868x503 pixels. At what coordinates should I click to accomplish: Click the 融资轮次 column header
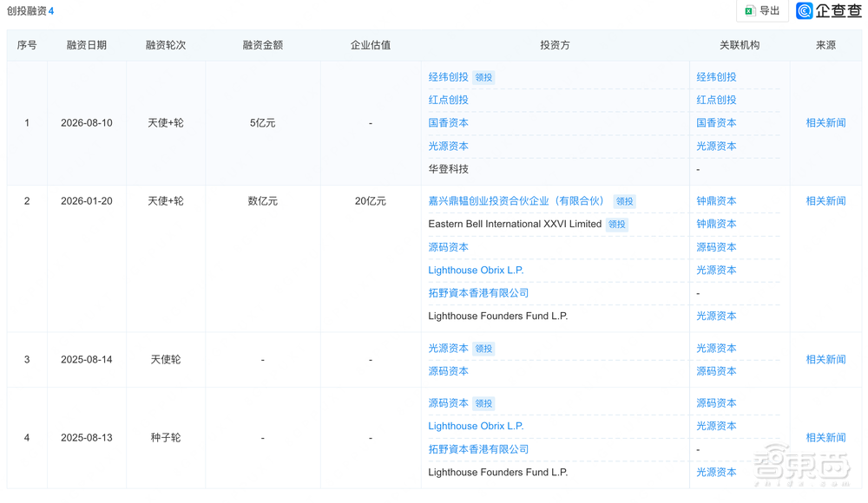166,45
